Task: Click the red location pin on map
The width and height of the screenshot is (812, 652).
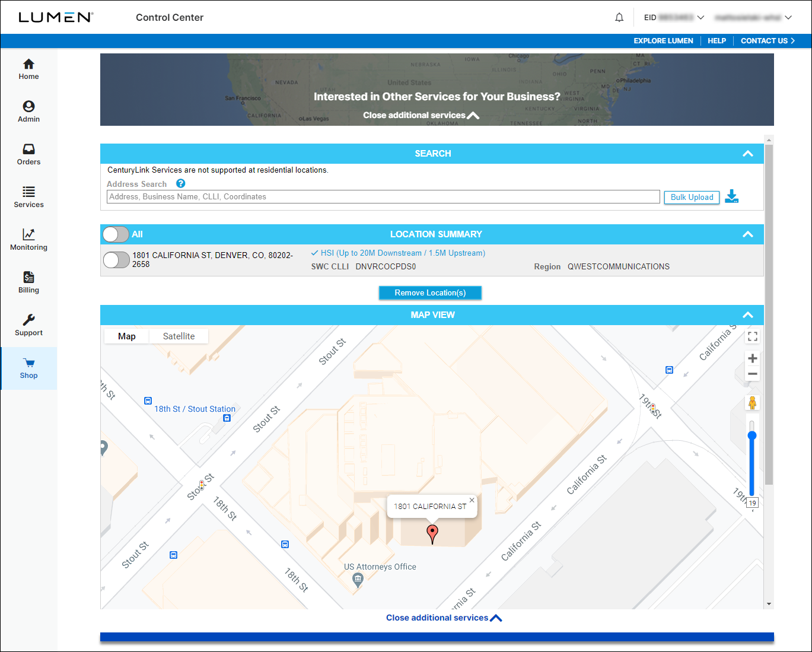Action: pyautogui.click(x=433, y=534)
